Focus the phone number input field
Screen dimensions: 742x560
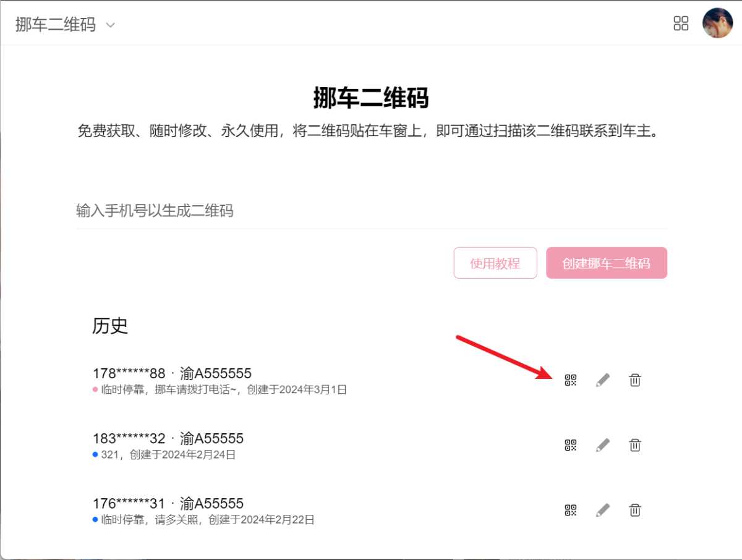click(371, 211)
